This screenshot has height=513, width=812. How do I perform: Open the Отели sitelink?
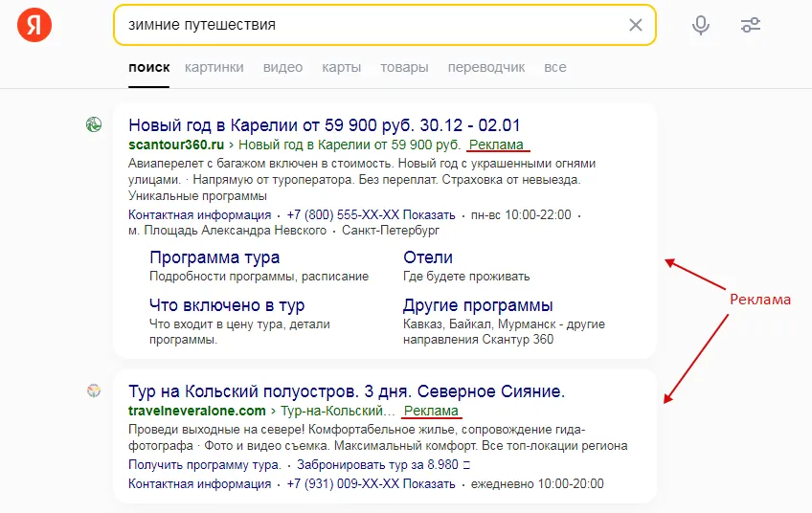click(428, 257)
